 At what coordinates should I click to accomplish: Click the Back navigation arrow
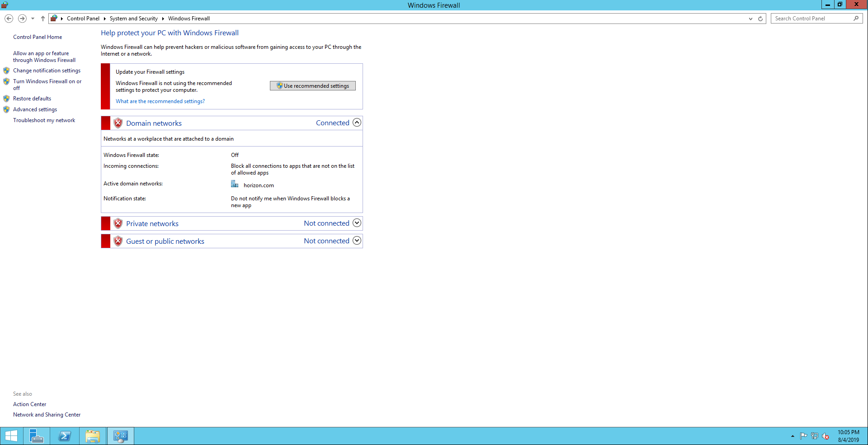[9, 19]
